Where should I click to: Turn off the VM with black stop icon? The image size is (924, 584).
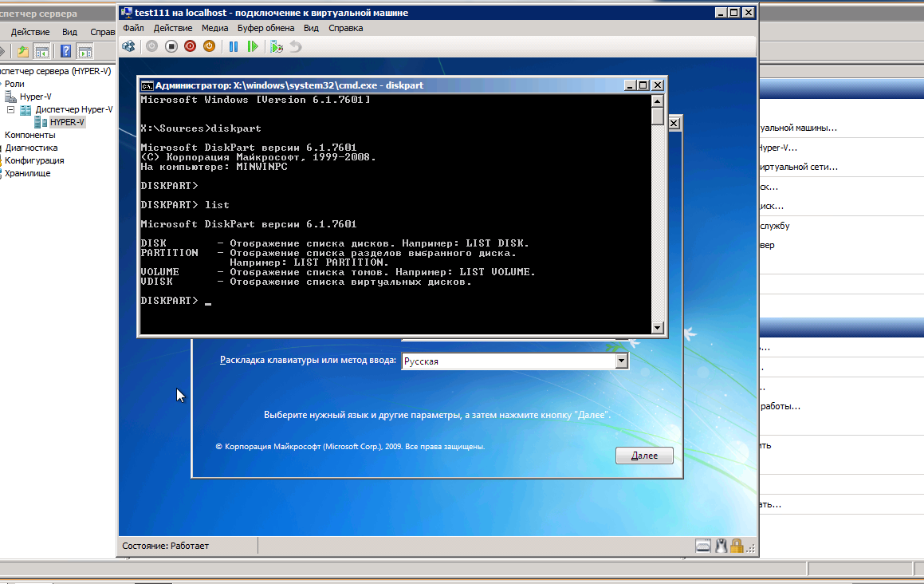coord(171,46)
